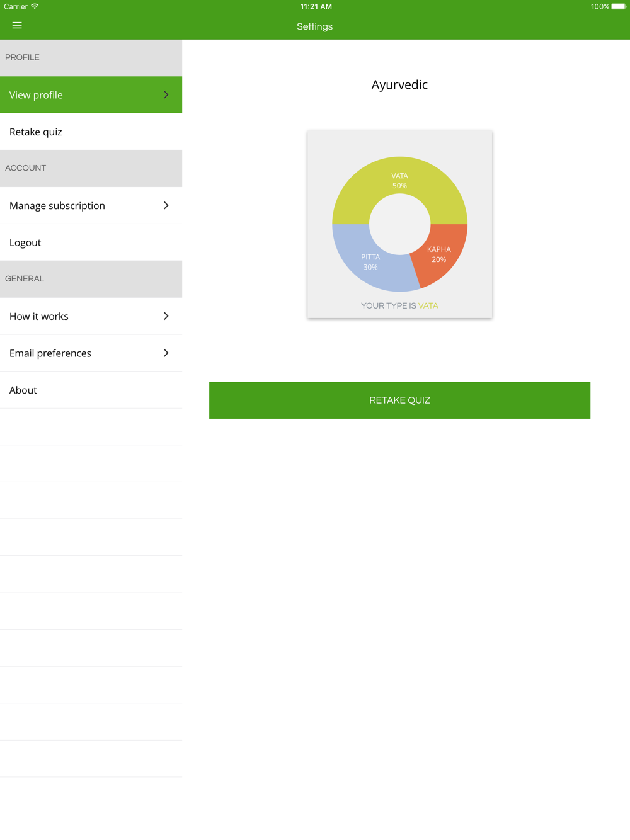Choose Logout from account section
The image size is (630, 840).
pos(91,242)
